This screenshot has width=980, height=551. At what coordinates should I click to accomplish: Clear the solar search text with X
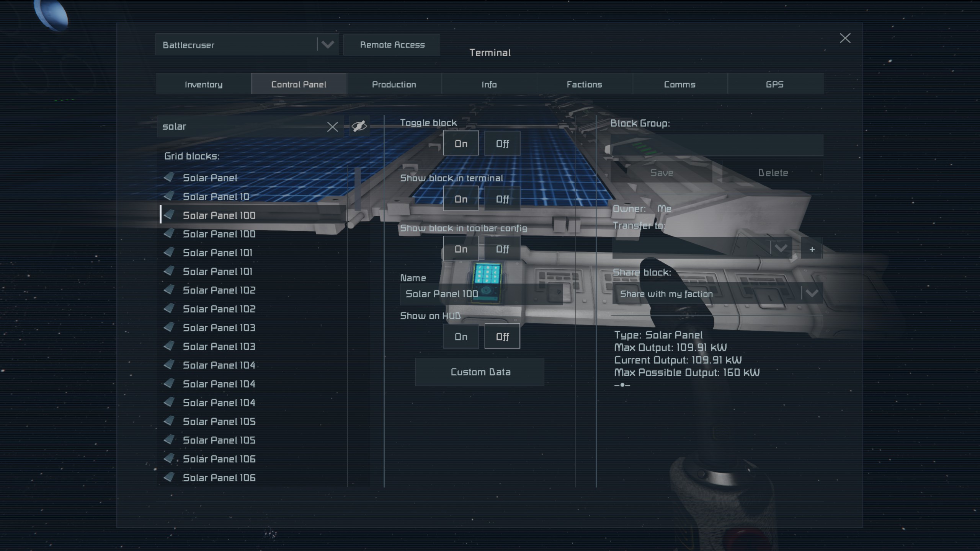click(x=332, y=127)
